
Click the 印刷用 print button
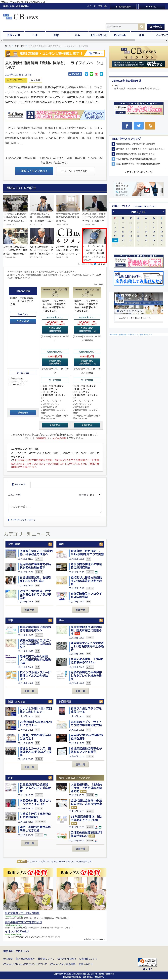point(35,80)
